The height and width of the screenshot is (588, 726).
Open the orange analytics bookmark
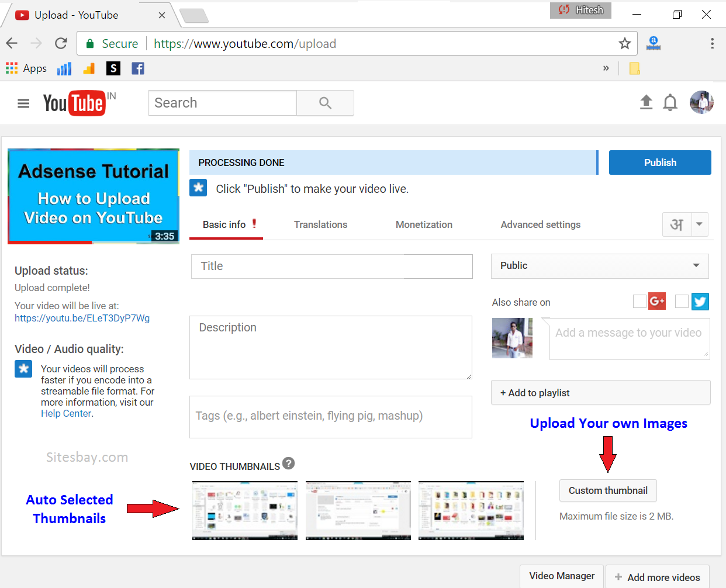click(89, 68)
